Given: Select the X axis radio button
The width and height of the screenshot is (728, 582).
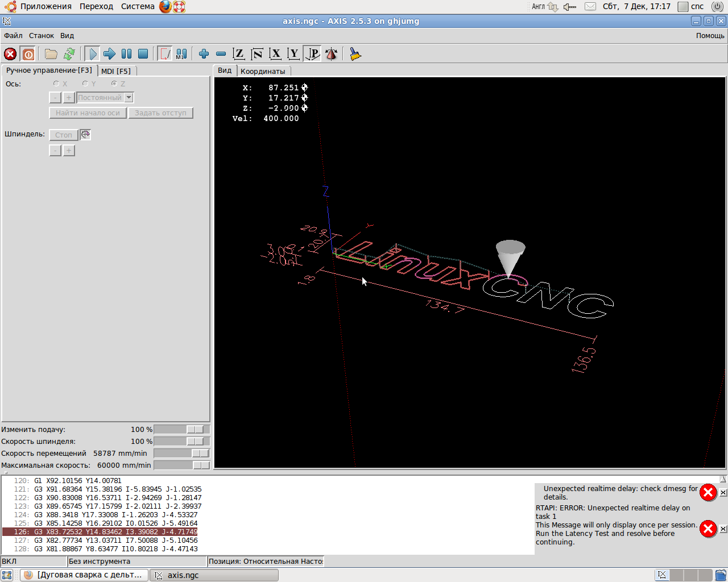Looking at the screenshot, I should (x=56, y=84).
